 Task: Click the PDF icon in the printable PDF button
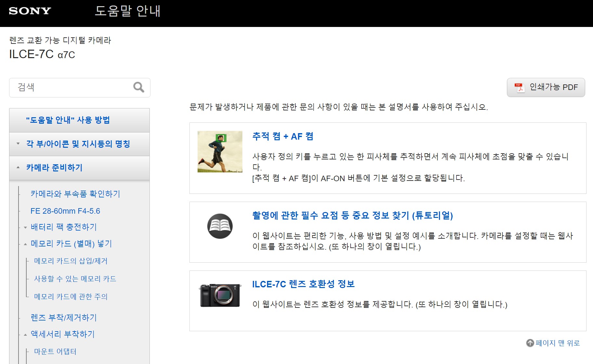point(519,87)
